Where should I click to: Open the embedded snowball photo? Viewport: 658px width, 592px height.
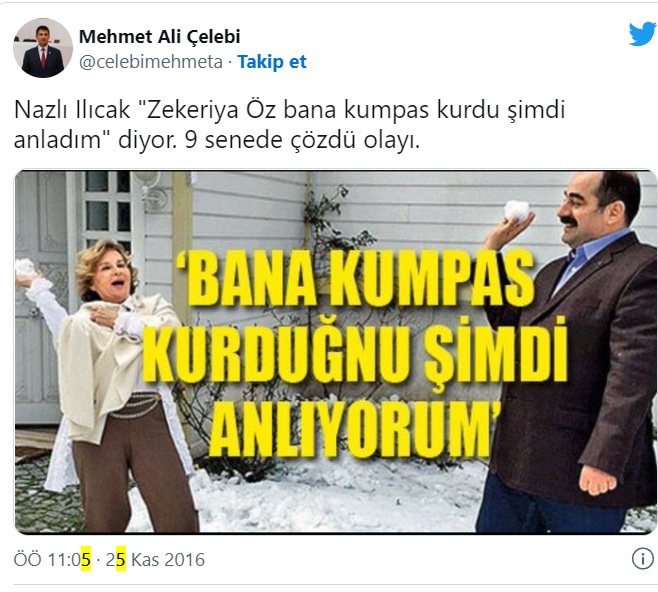(x=335, y=352)
